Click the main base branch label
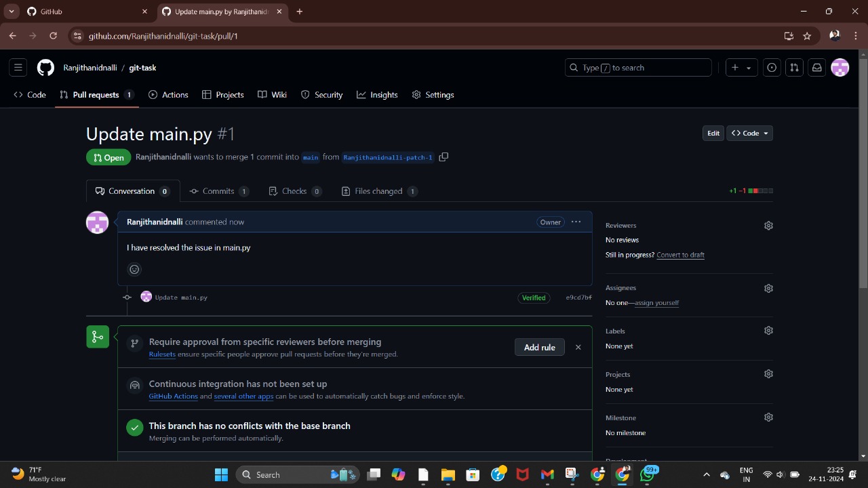Viewport: 868px width, 488px height. [x=311, y=157]
